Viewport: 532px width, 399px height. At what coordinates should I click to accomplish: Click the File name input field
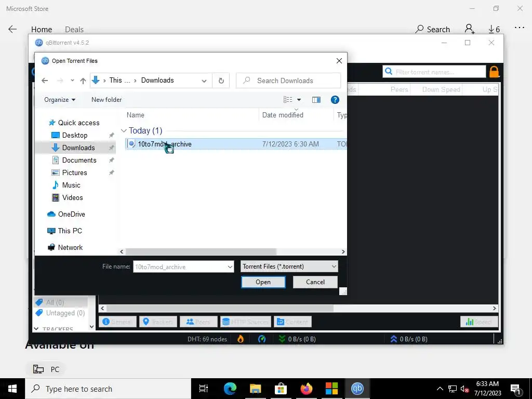pyautogui.click(x=180, y=267)
